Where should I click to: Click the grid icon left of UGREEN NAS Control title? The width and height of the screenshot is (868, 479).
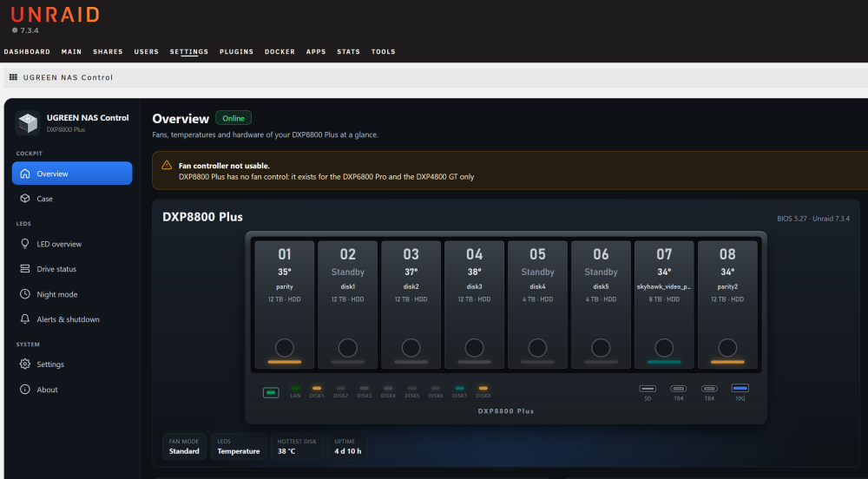click(x=13, y=77)
